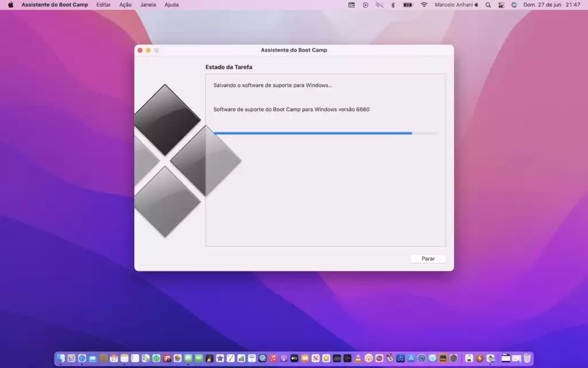Open the Apple menu
588x368 pixels.
click(x=10, y=5)
